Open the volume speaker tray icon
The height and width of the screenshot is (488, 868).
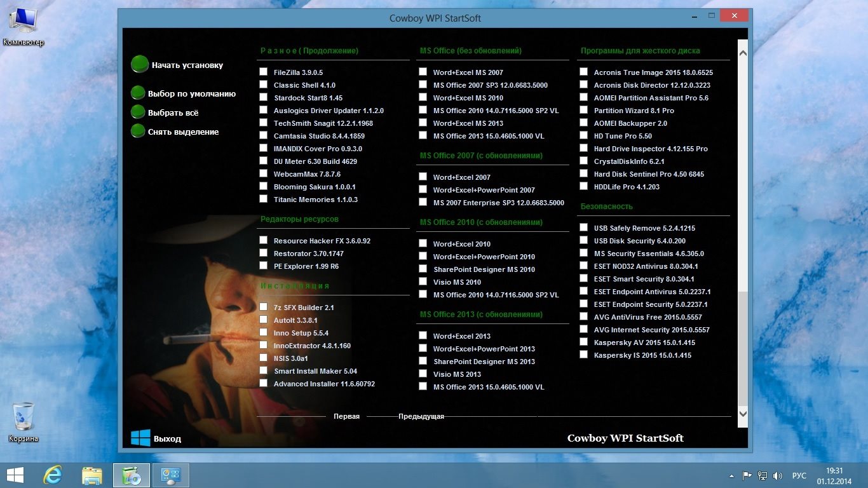[x=777, y=475]
